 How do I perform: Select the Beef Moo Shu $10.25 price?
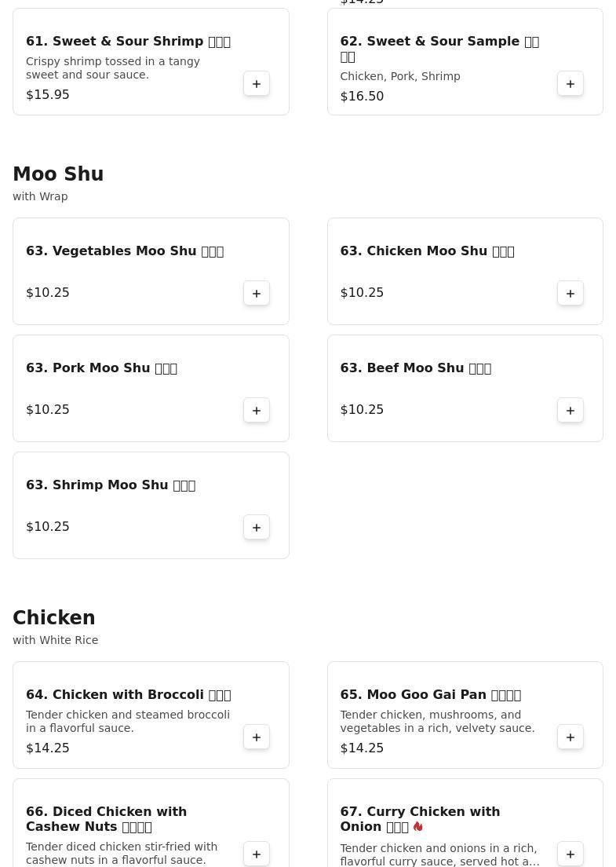coord(362,410)
